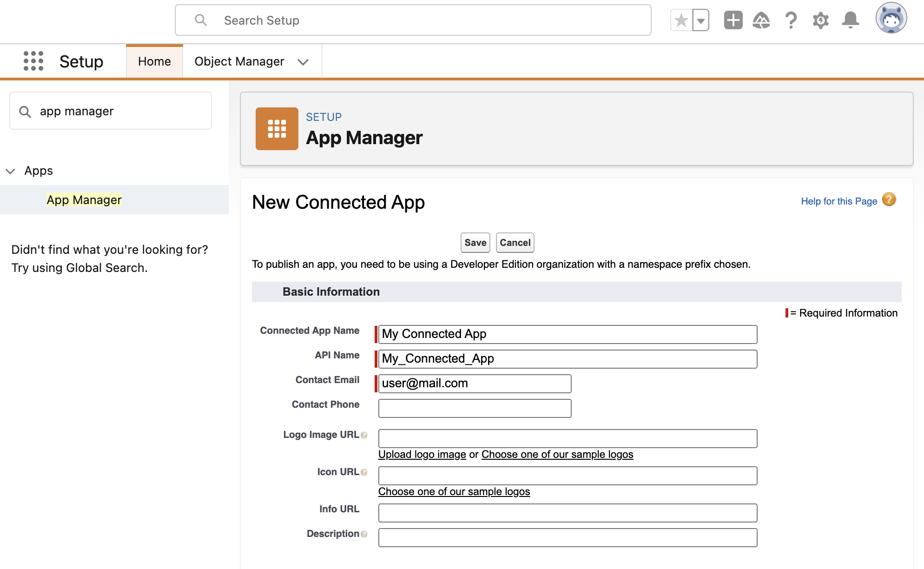Open the notifications bell
924x569 pixels.
(x=850, y=20)
